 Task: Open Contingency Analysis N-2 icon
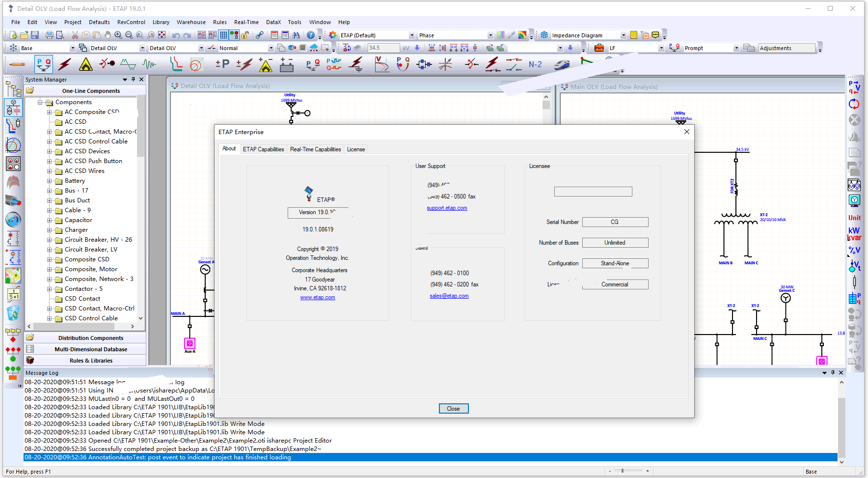pyautogui.click(x=535, y=64)
